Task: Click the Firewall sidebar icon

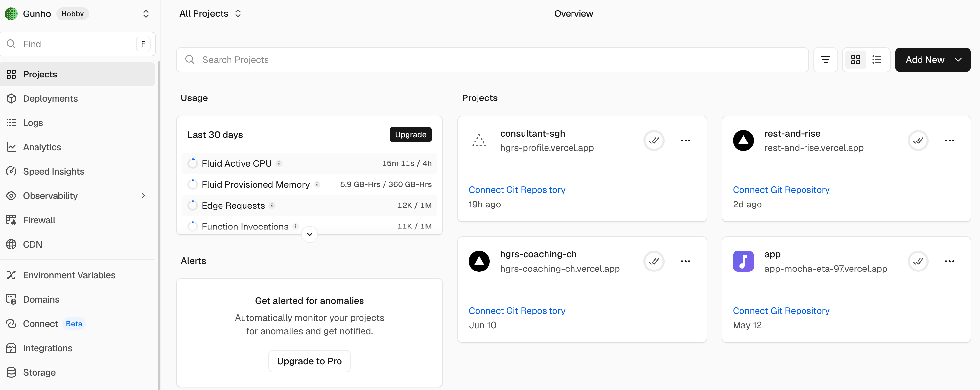Action: point(12,220)
